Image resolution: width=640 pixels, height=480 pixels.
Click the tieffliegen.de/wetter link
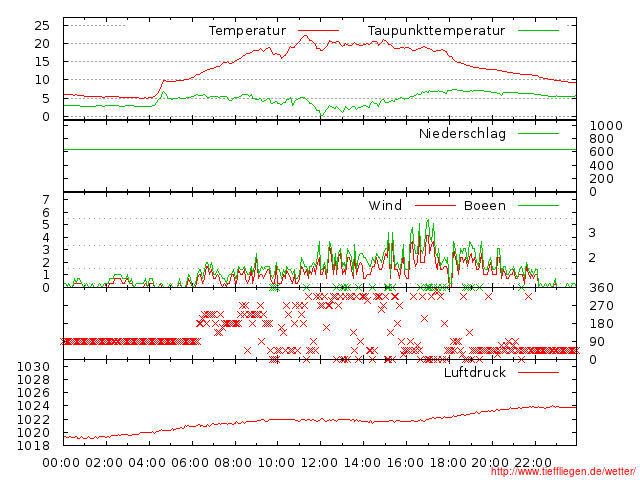point(563,472)
